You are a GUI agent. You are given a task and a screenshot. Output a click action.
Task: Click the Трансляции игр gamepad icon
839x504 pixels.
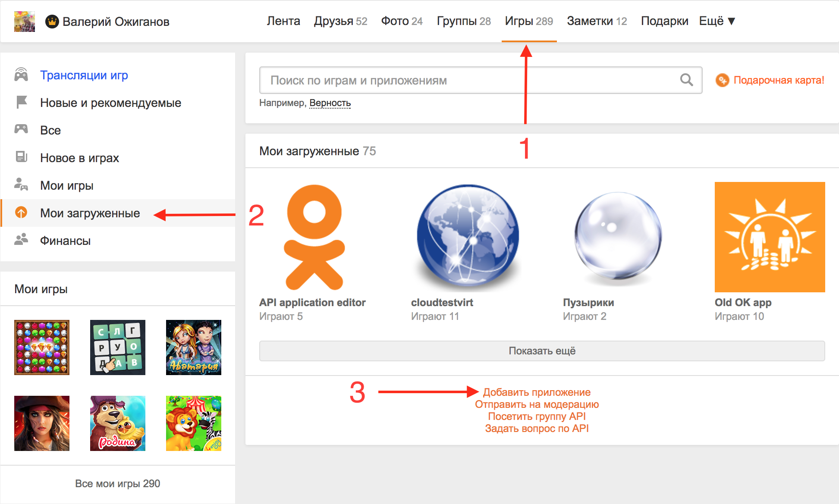21,75
